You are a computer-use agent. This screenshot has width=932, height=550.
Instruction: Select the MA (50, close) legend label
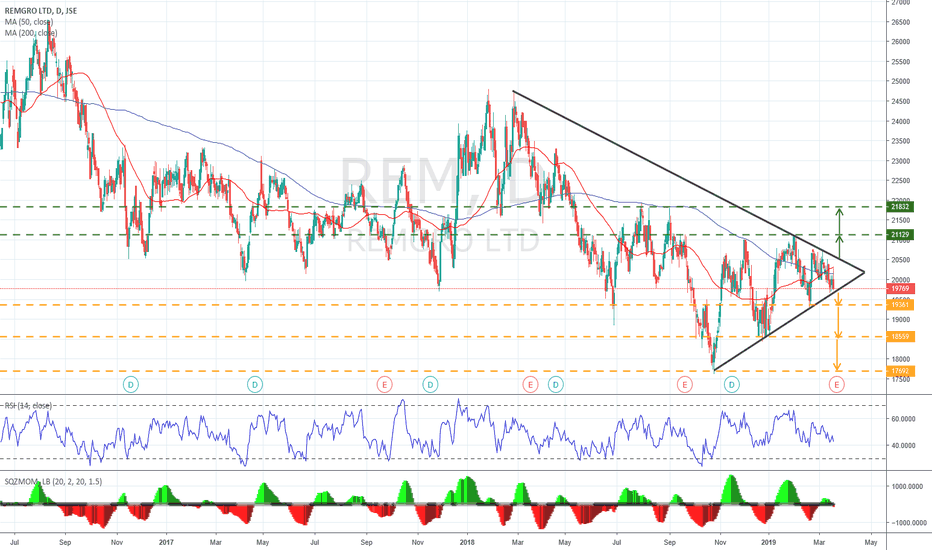coord(29,22)
